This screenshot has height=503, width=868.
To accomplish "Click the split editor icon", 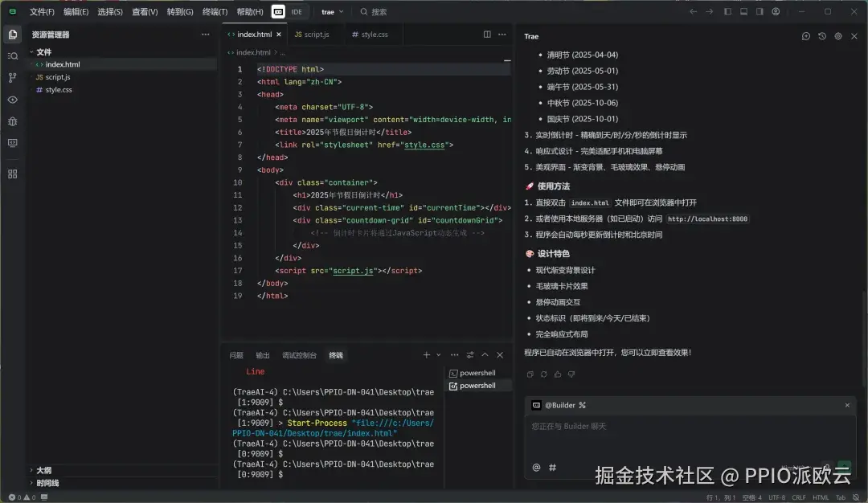I will (487, 35).
